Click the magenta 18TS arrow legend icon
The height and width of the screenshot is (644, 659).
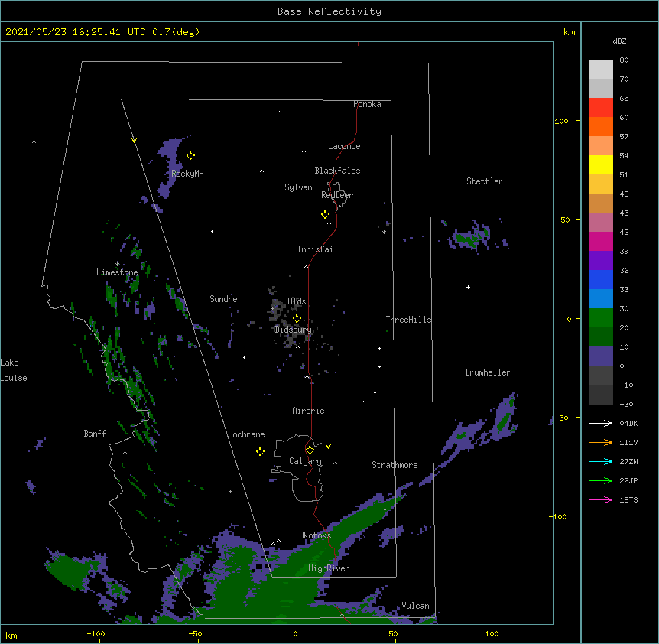pos(601,499)
